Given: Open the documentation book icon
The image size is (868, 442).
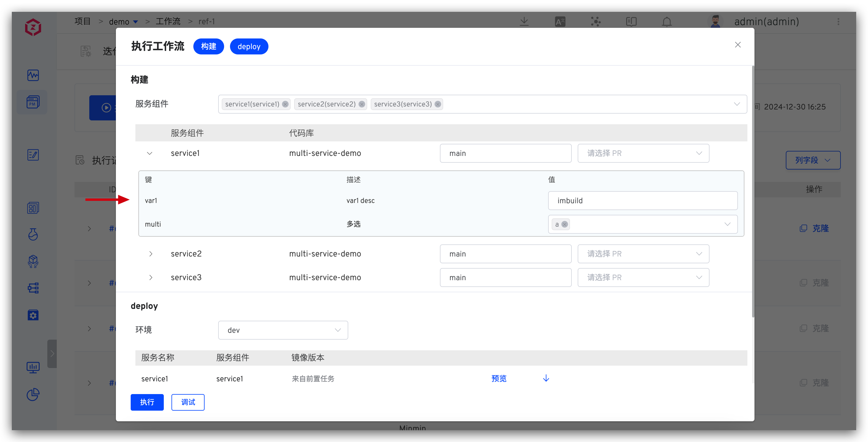Looking at the screenshot, I should (631, 21).
